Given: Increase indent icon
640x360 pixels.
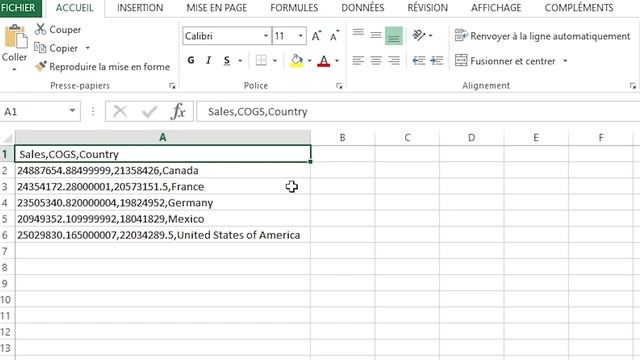Looking at the screenshot, I should click(437, 60).
